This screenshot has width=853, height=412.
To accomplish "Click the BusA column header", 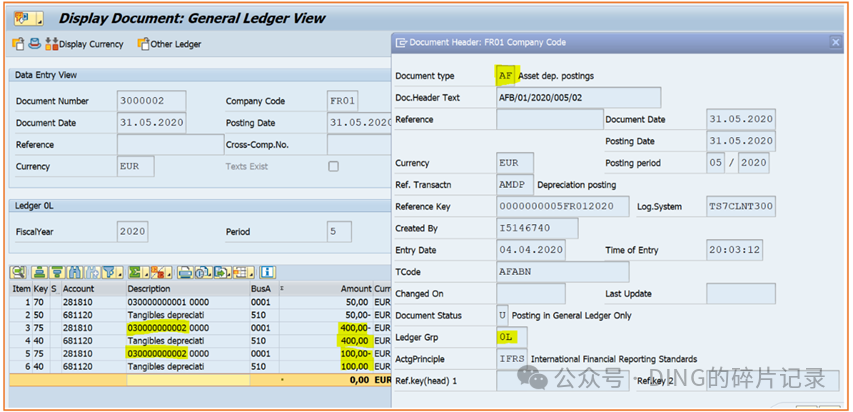I will pyautogui.click(x=263, y=289).
